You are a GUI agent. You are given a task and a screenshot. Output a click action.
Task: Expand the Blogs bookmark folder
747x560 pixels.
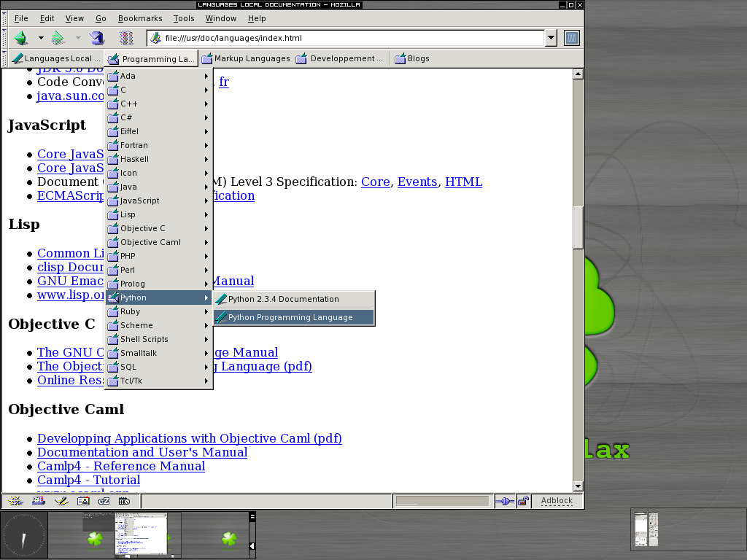[412, 58]
